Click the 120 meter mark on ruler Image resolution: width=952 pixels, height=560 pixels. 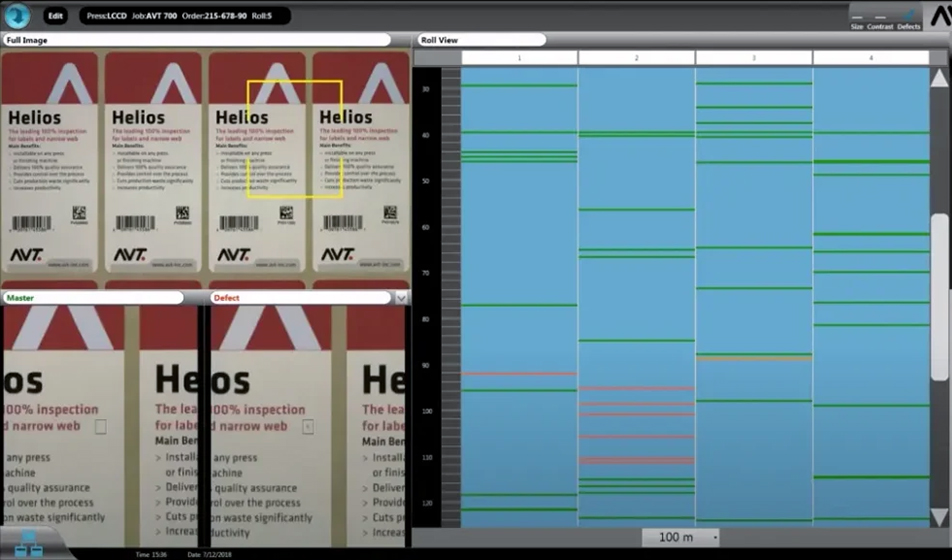[427, 503]
